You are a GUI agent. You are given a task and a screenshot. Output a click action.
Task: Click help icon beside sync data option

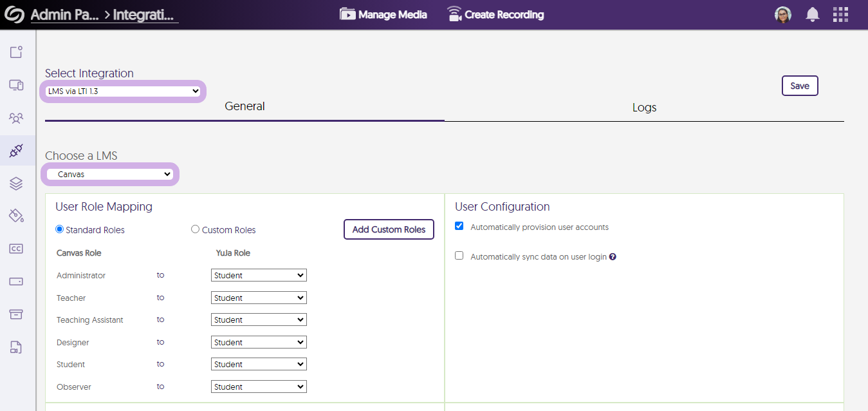tap(613, 257)
